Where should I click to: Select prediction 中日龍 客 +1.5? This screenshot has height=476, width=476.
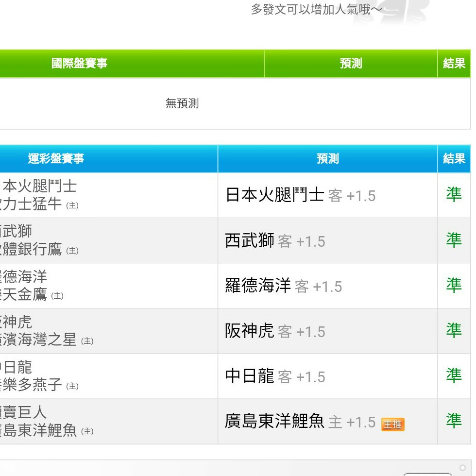(275, 376)
